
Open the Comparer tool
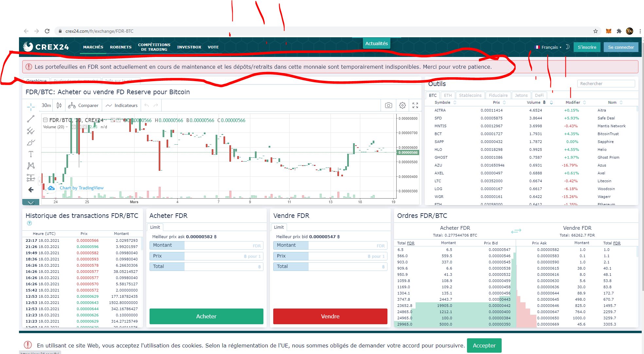coord(83,105)
